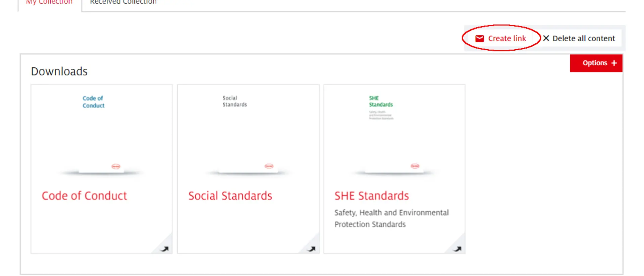Click the Social Standards cover thumbnail

click(x=248, y=134)
